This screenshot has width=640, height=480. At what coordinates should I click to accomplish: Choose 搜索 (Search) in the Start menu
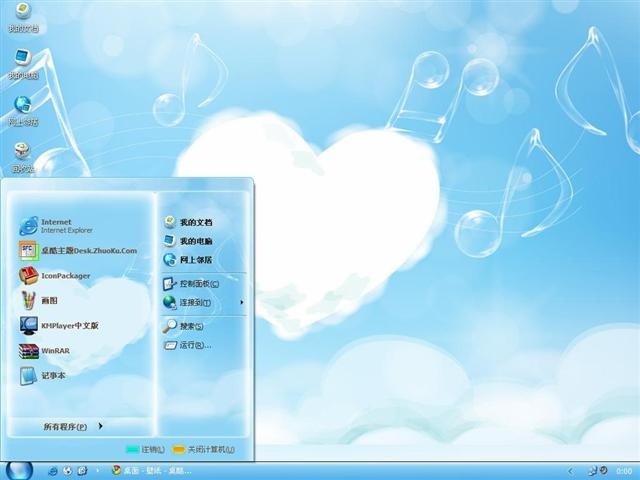[190, 327]
